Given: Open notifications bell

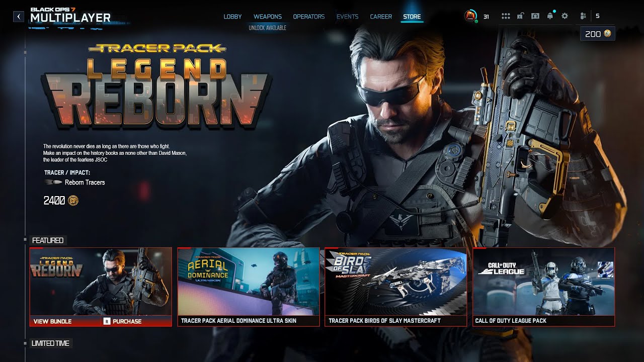Looking at the screenshot, I should tap(550, 17).
